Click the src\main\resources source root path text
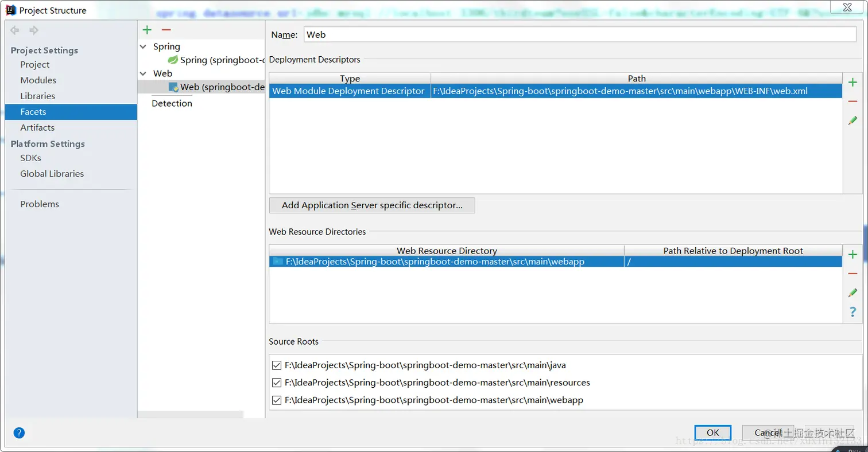The image size is (868, 452). (x=437, y=383)
